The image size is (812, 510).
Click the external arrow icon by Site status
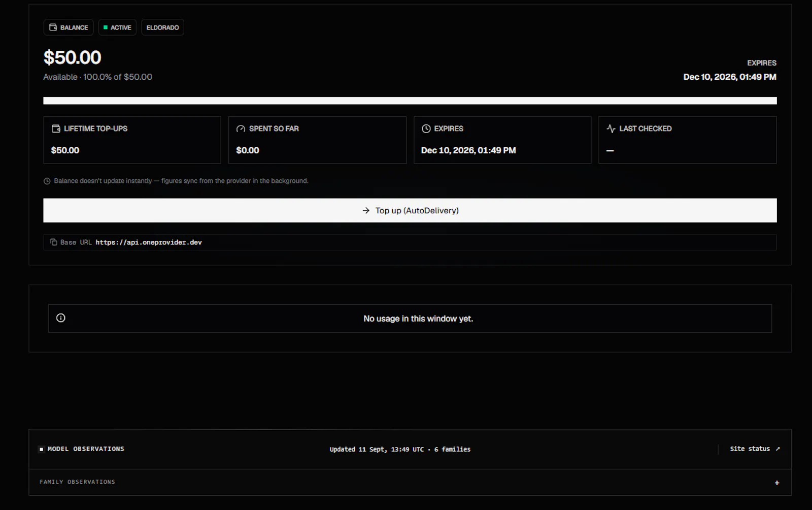pyautogui.click(x=777, y=449)
